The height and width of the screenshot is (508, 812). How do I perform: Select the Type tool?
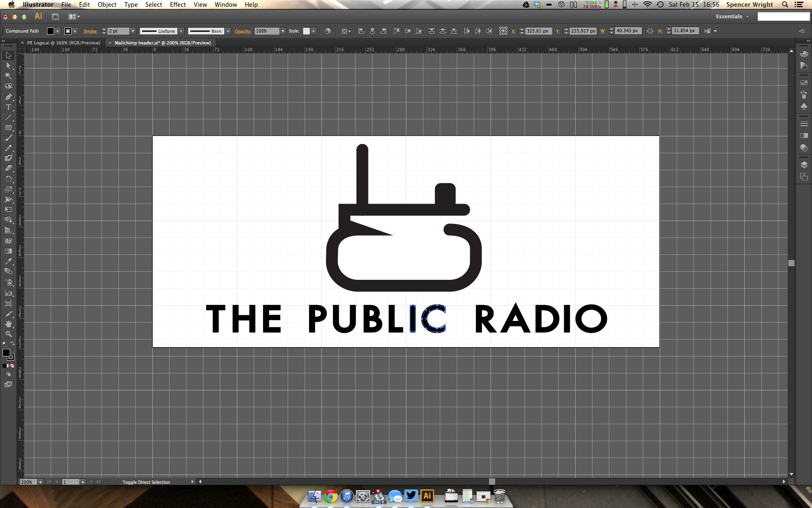(x=8, y=107)
